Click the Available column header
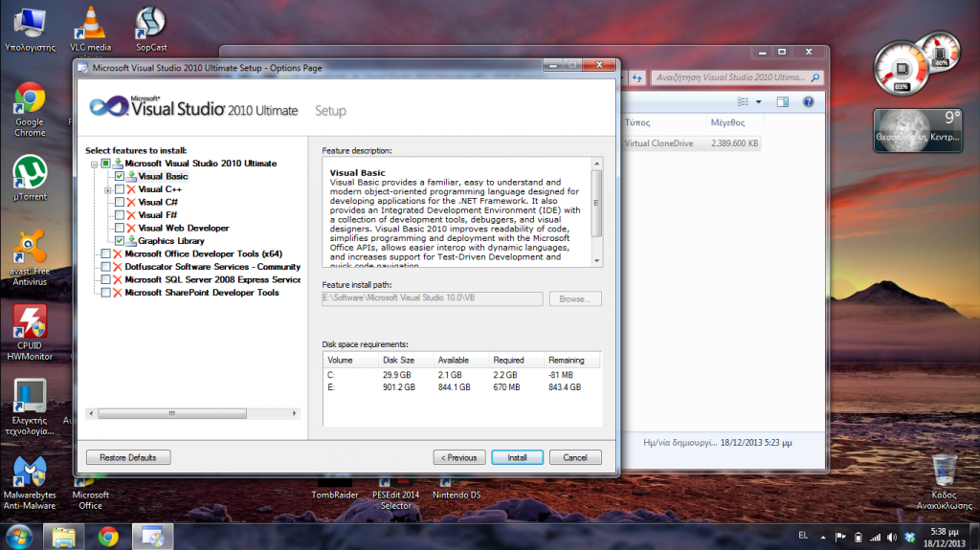Image resolution: width=980 pixels, height=550 pixels. pos(461,360)
